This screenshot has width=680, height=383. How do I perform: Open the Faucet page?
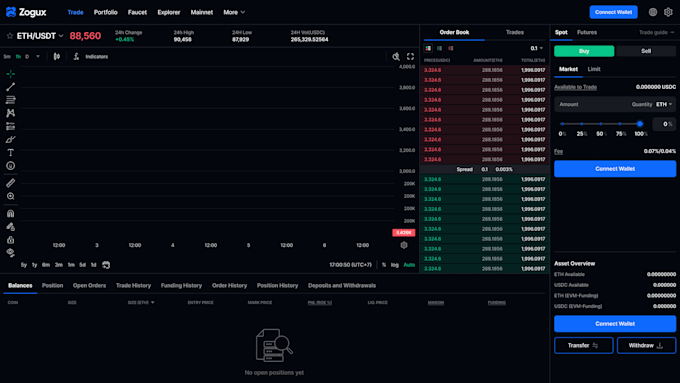(137, 12)
